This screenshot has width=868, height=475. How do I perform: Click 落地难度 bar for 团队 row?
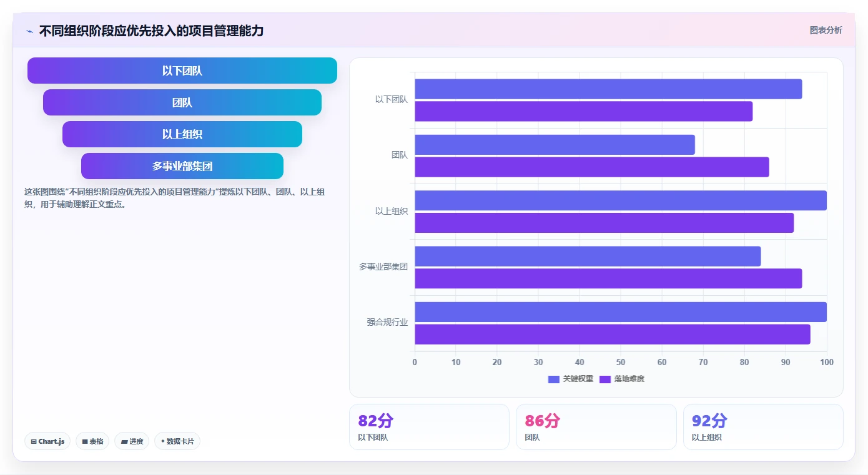[x=592, y=167]
